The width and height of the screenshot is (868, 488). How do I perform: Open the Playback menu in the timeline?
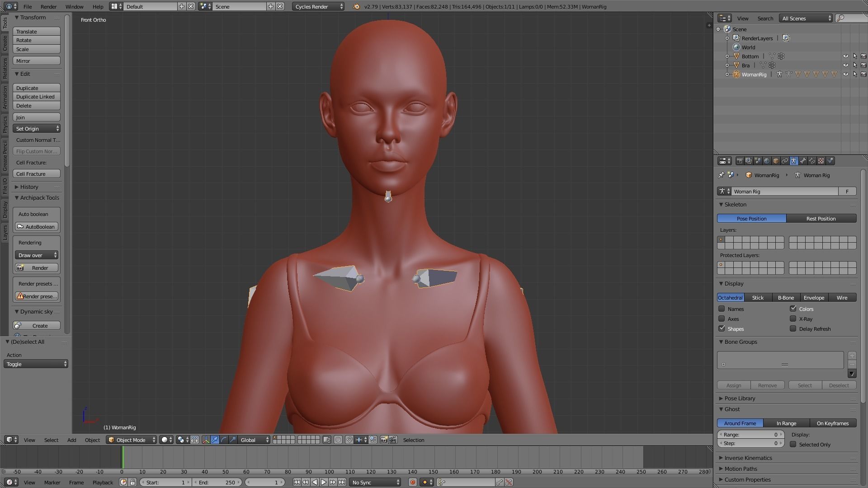103,482
